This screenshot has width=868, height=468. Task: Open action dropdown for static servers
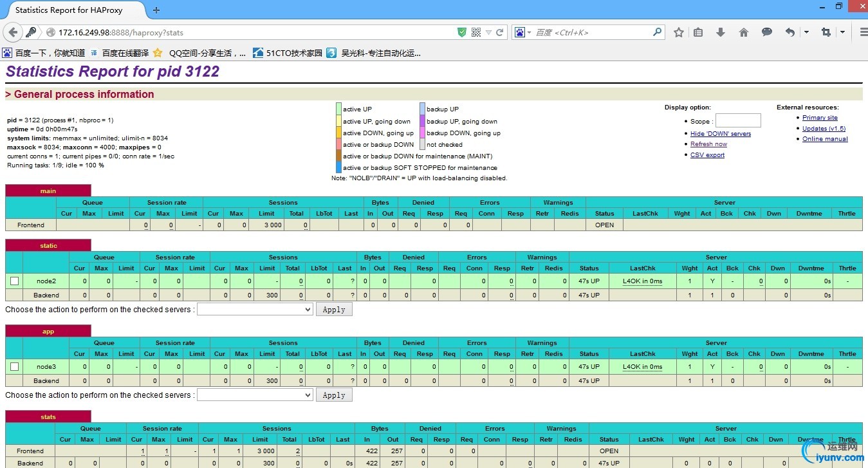[x=255, y=310]
